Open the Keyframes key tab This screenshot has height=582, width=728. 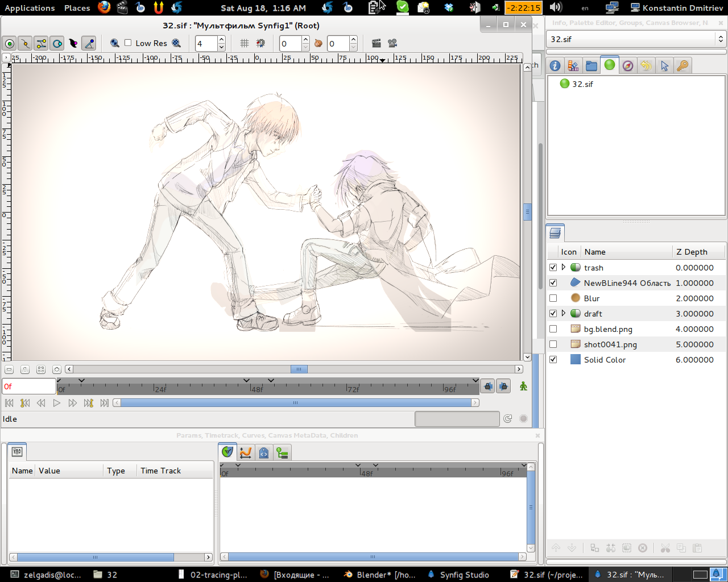tap(682, 66)
